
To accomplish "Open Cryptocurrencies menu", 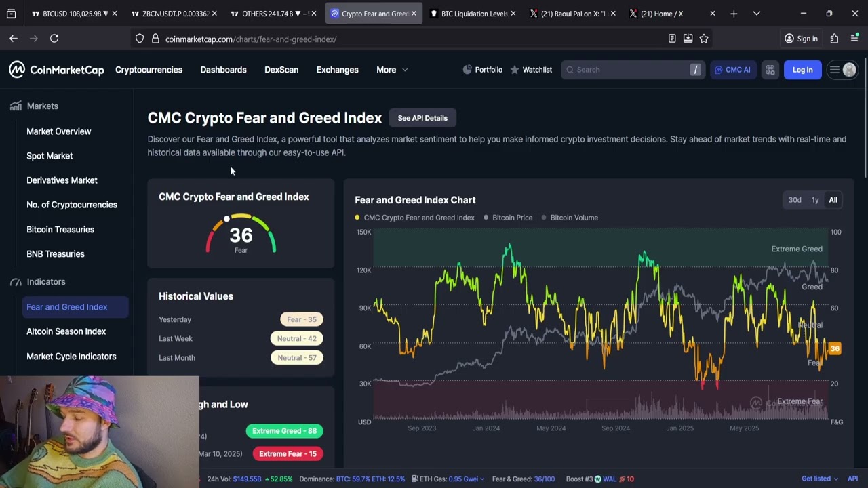I will (149, 70).
